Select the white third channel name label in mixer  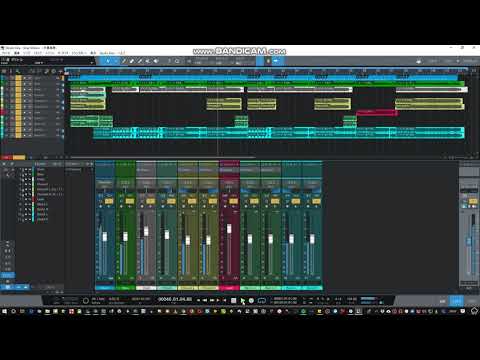[146, 288]
